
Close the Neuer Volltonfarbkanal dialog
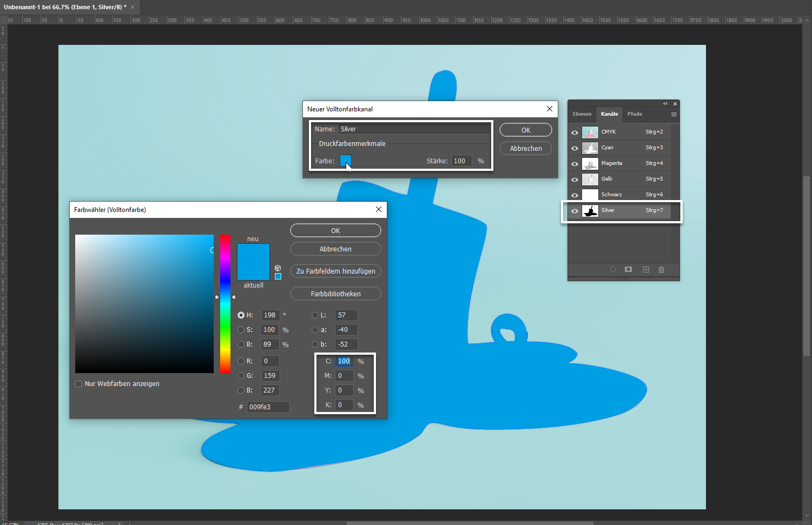[x=550, y=109]
